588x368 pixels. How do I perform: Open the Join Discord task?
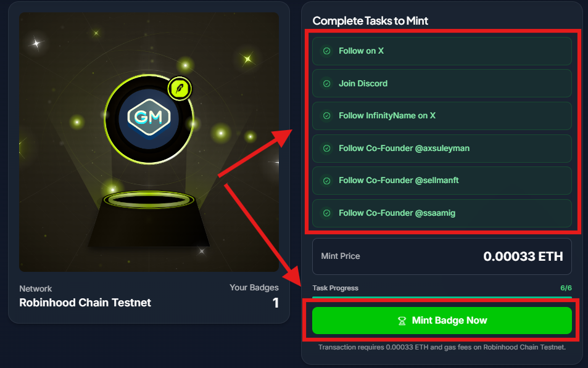click(442, 84)
